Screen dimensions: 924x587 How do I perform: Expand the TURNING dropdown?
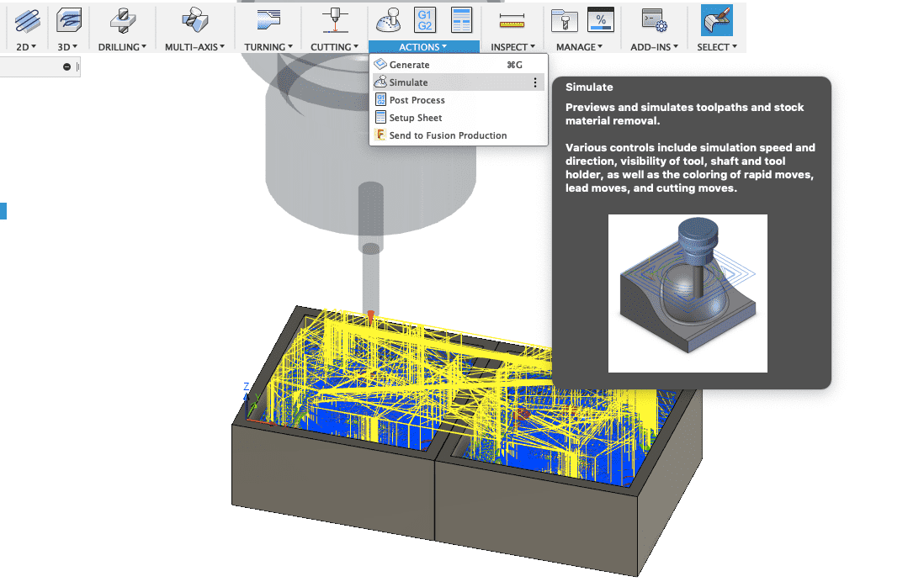click(x=268, y=47)
